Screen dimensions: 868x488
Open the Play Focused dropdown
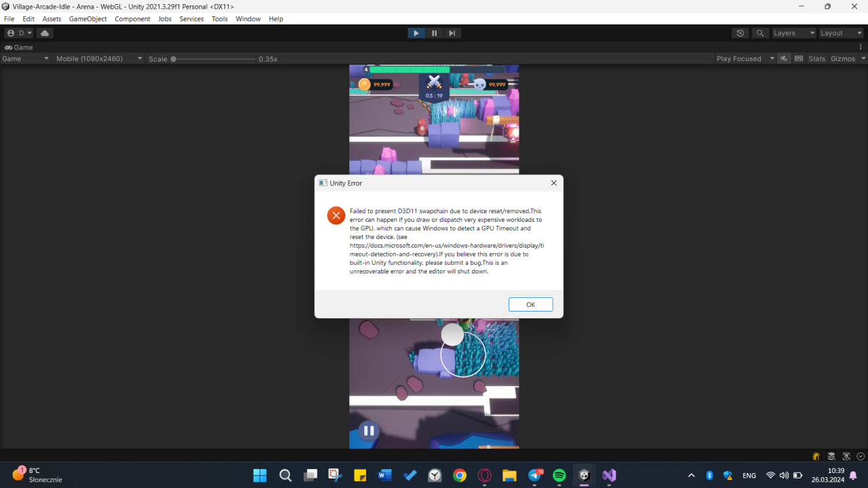745,58
